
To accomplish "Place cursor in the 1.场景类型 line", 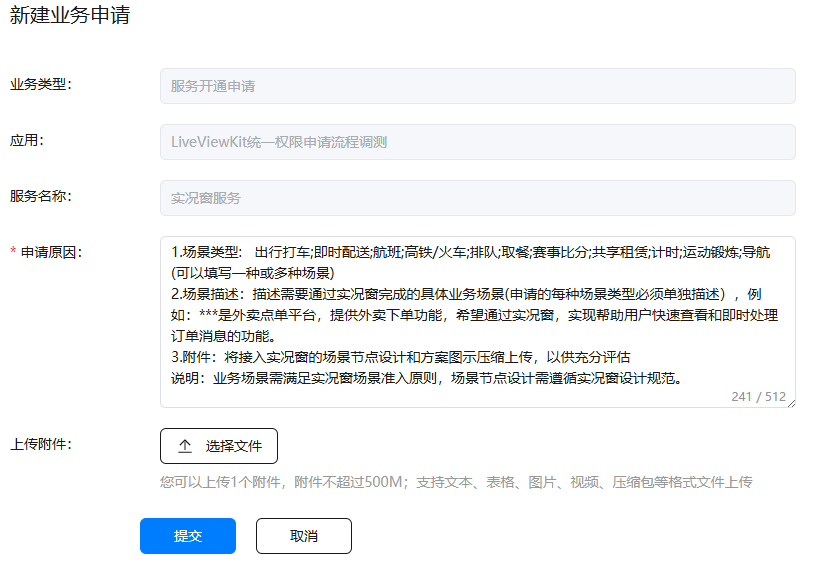I will [470, 252].
